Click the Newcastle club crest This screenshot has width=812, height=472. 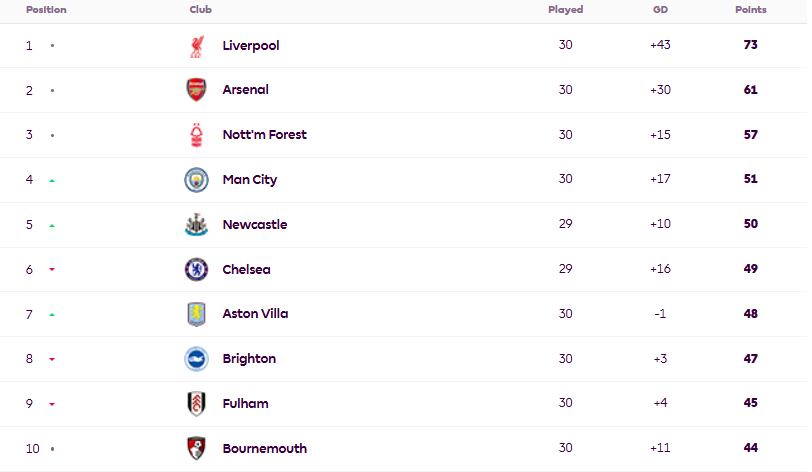point(196,225)
